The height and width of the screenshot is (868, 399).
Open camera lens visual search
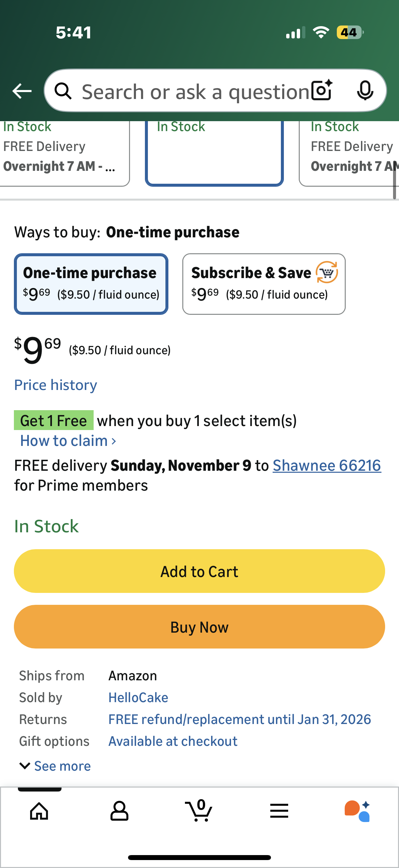coord(322,90)
